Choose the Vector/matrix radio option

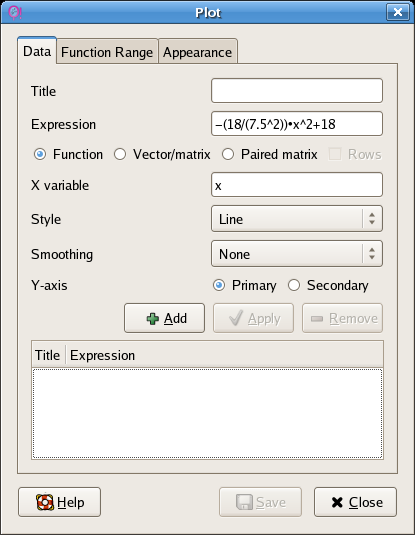coord(120,155)
